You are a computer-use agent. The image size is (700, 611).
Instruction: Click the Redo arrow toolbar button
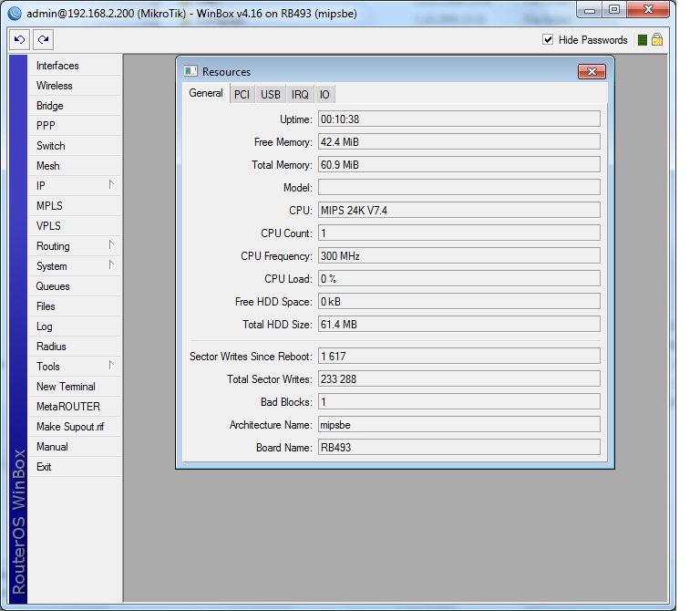point(44,40)
